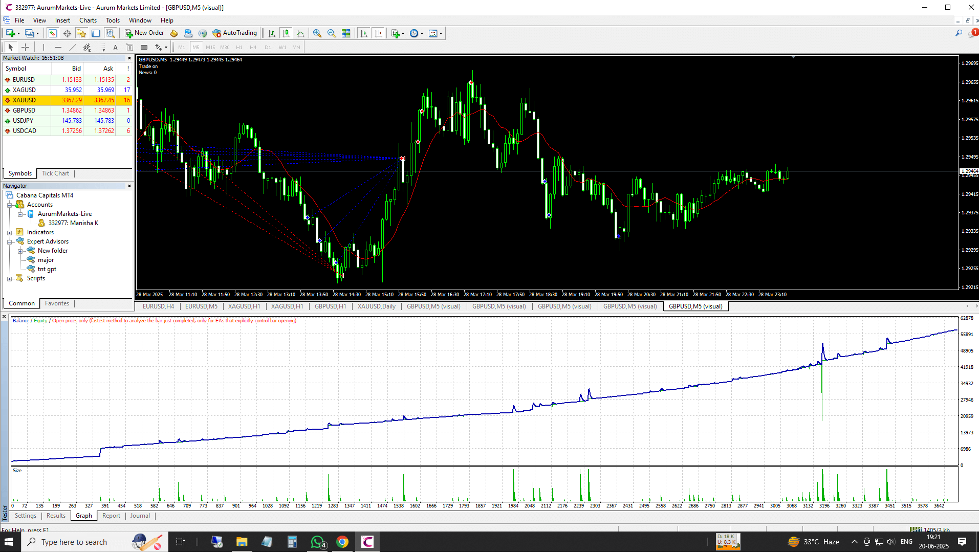This screenshot has height=553, width=980.
Task: Open the Periods dropdown next to clock icon
Action: [421, 33]
